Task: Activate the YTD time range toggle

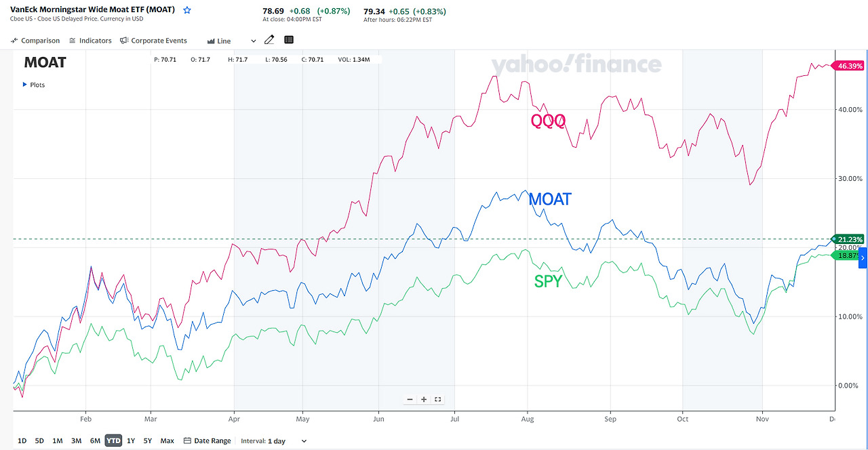Action: pos(113,441)
